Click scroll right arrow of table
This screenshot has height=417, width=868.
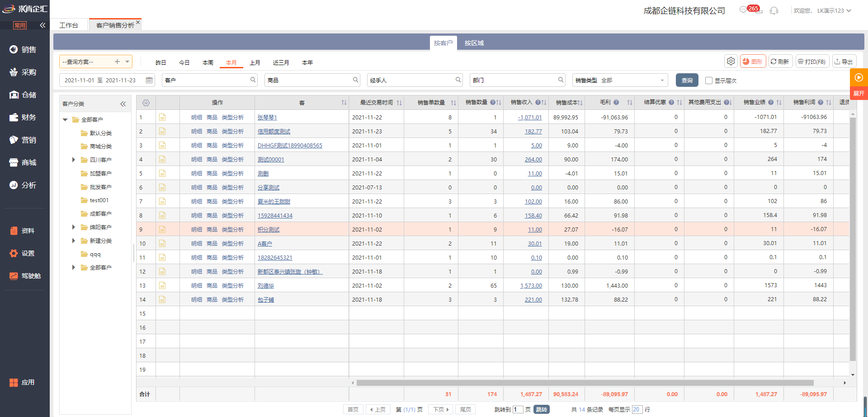pos(844,383)
